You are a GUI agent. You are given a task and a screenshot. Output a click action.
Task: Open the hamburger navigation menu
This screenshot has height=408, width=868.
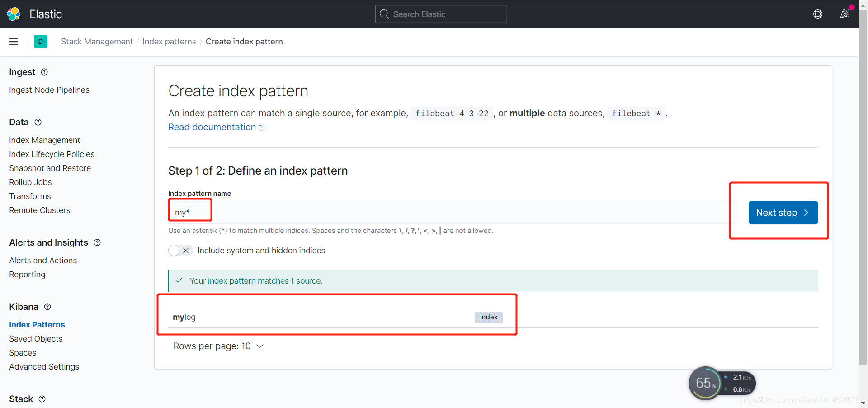click(x=14, y=42)
